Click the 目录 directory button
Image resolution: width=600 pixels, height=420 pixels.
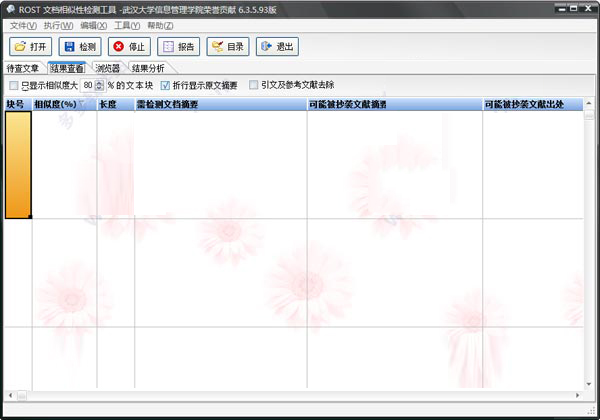coord(228,47)
